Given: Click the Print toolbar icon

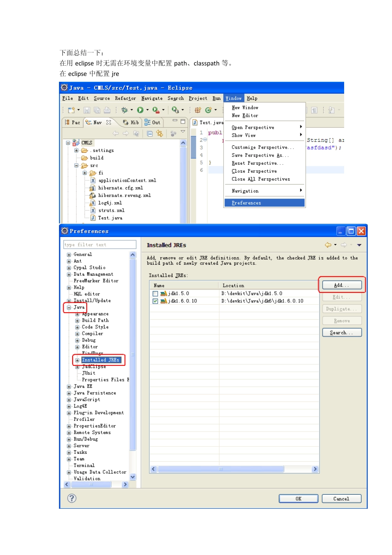Looking at the screenshot, I should (x=107, y=110).
